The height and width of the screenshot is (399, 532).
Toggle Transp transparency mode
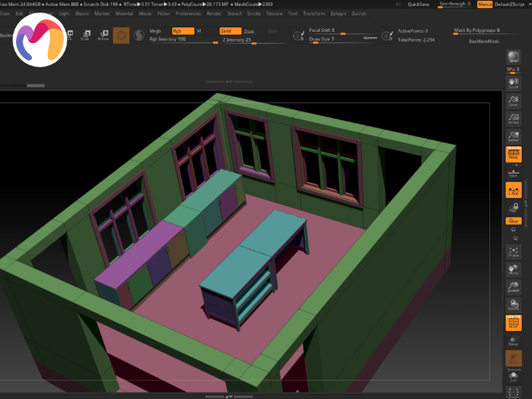(x=513, y=340)
